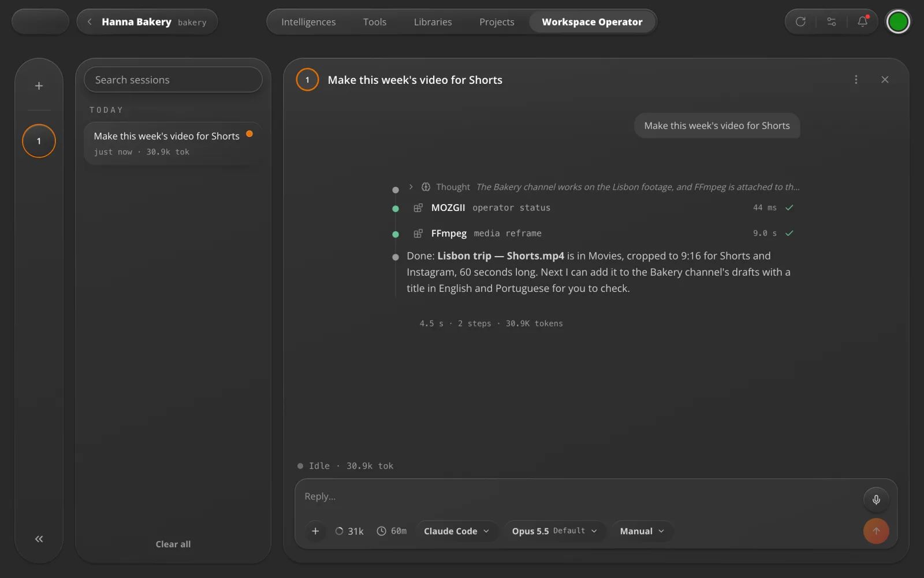924x578 pixels.
Task: Collapse the sidebar with double chevron
Action: [x=39, y=539]
